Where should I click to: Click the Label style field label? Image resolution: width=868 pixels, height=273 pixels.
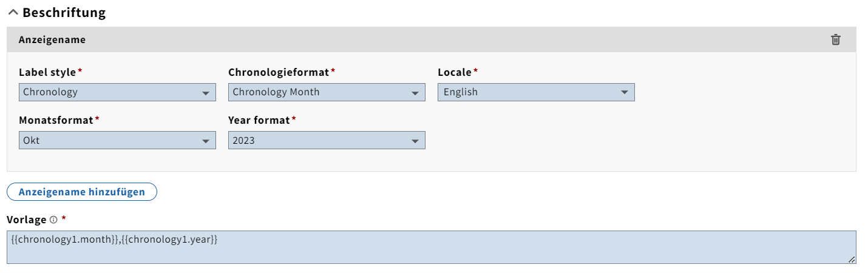pos(47,72)
